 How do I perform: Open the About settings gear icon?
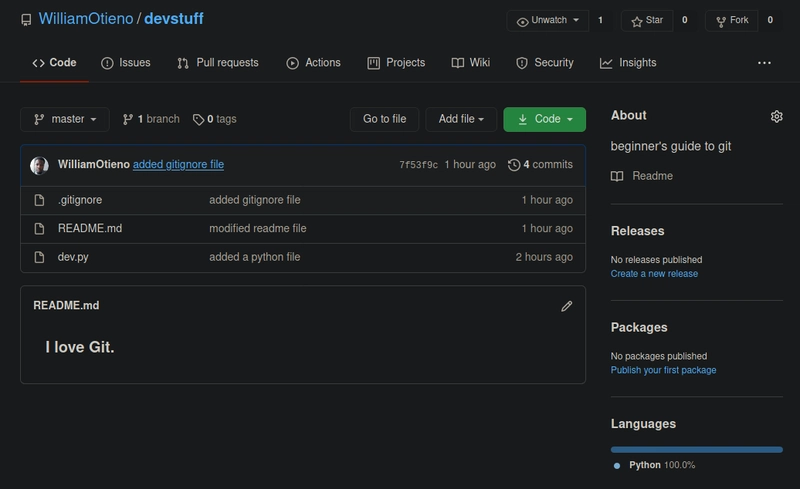[x=776, y=116]
